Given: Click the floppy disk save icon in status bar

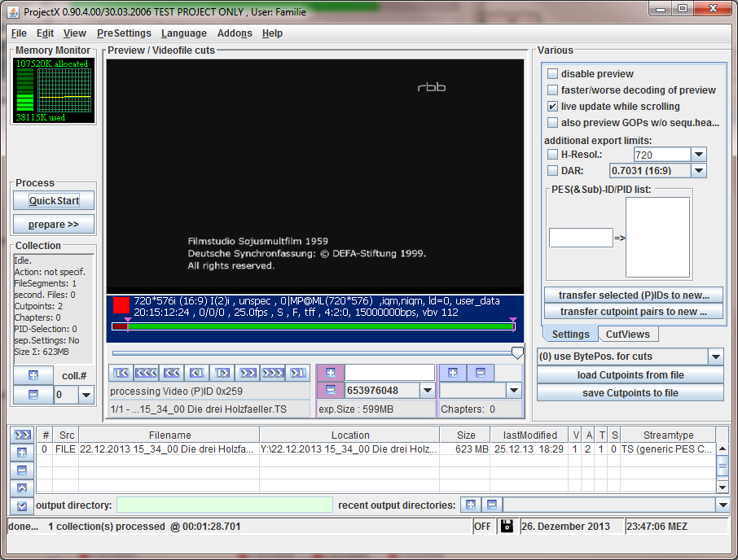Looking at the screenshot, I should click(x=507, y=526).
